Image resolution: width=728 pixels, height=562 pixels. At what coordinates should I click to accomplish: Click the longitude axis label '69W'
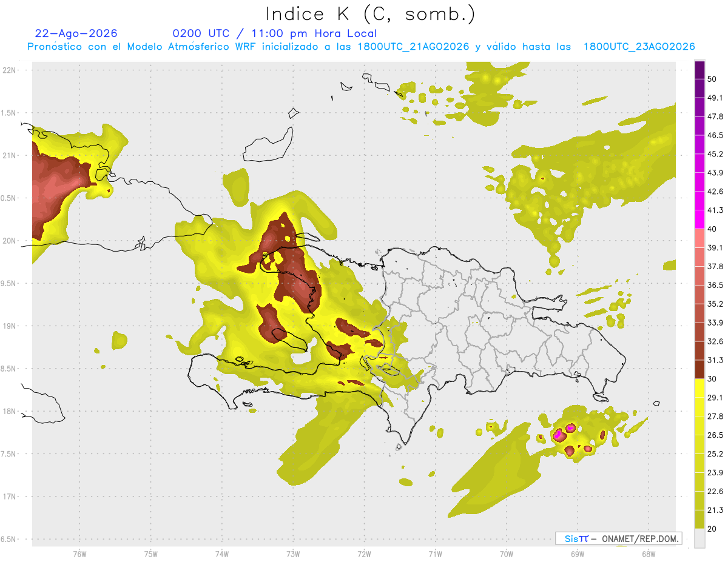tap(578, 554)
